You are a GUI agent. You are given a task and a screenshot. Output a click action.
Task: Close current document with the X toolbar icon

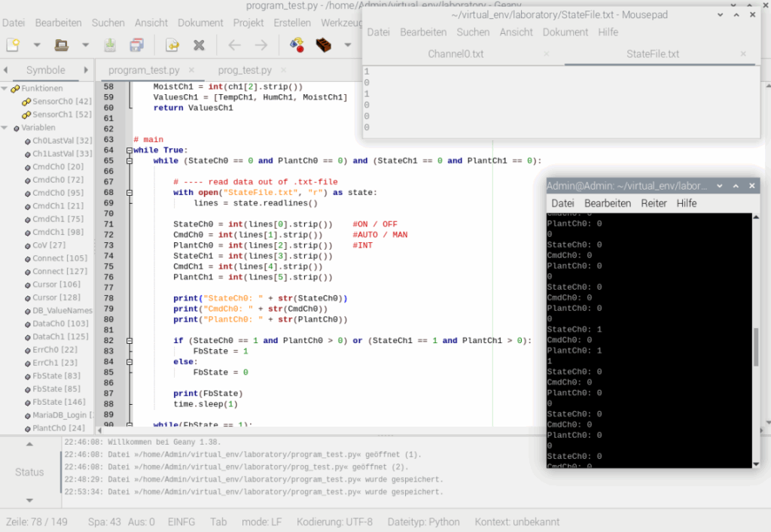199,45
